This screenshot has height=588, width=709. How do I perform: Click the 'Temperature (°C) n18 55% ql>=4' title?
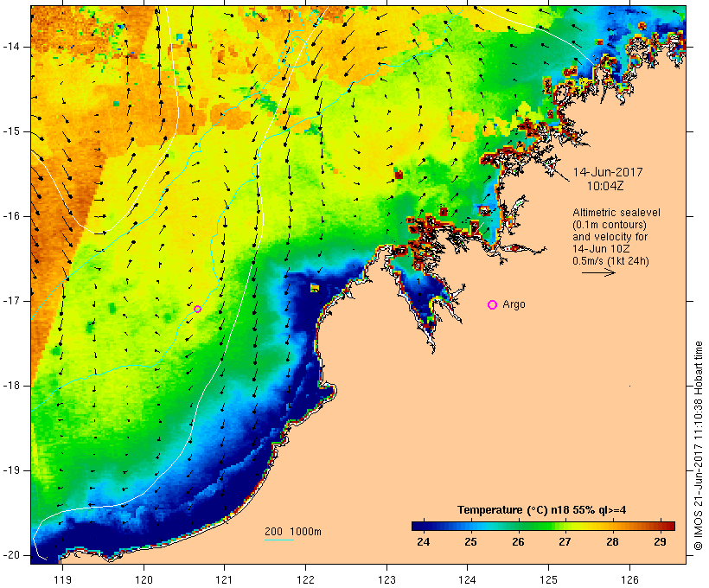542,510
